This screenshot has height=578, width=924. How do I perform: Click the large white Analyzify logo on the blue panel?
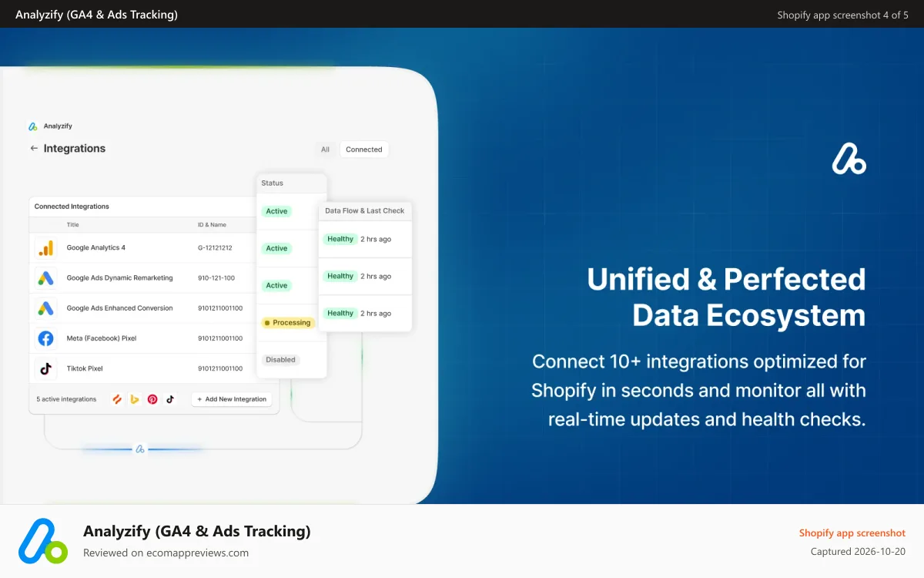849,157
